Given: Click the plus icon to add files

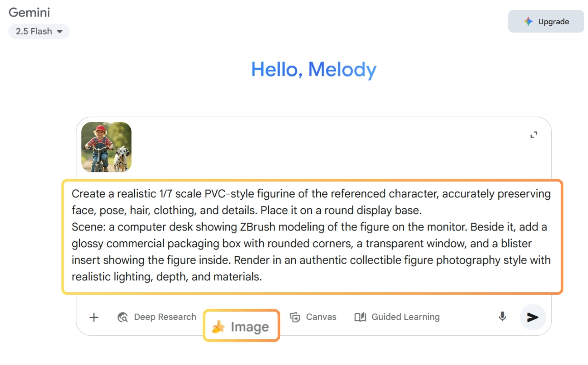Looking at the screenshot, I should pos(94,317).
